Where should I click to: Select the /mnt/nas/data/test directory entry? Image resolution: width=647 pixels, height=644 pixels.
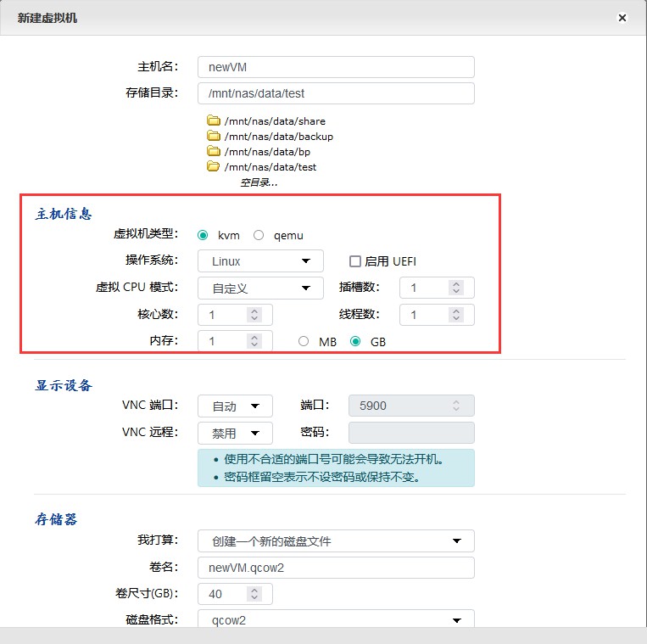[271, 167]
